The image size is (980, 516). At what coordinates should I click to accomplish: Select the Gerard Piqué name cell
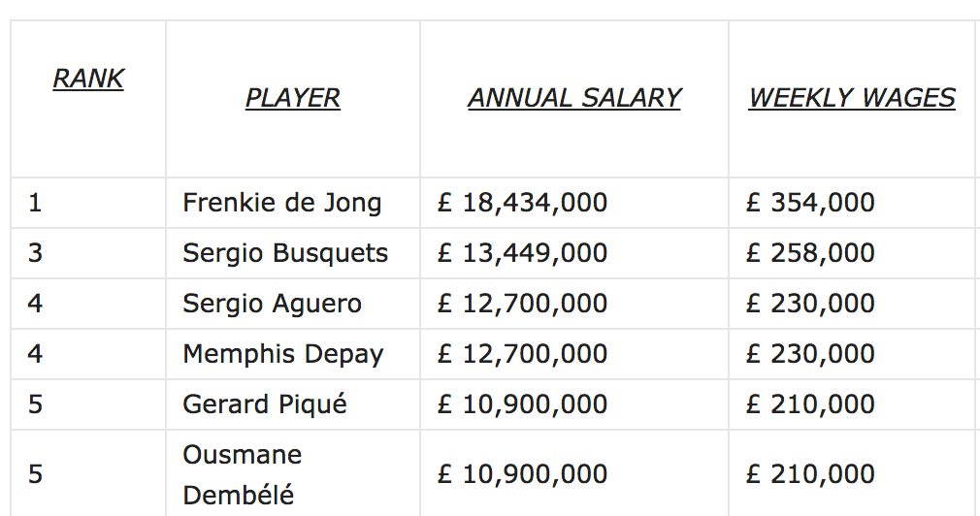point(264,404)
